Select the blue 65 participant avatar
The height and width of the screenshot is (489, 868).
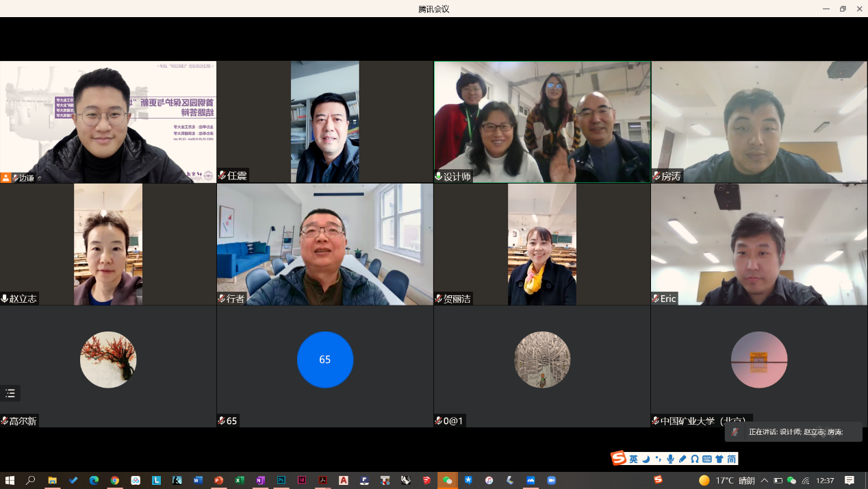(324, 360)
